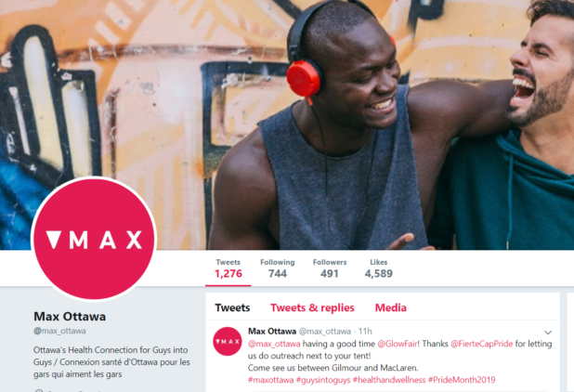The height and width of the screenshot is (392, 574).
Task: Open the Followers 491 list
Action: click(x=330, y=268)
